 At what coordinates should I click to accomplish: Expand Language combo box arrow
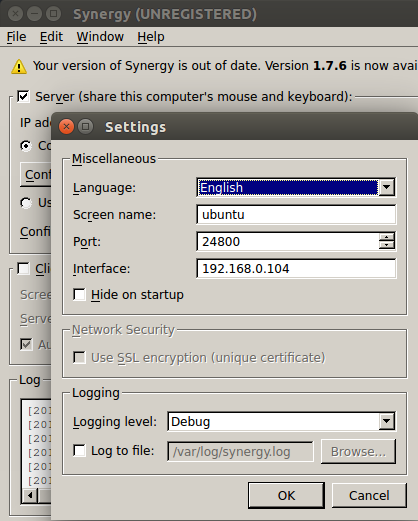tap(387, 187)
